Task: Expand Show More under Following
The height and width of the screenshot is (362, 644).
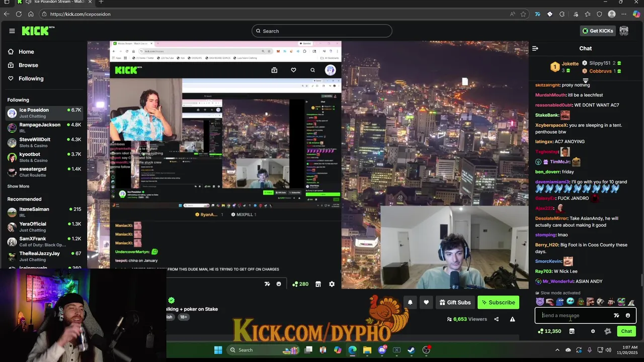Action: tap(18, 187)
